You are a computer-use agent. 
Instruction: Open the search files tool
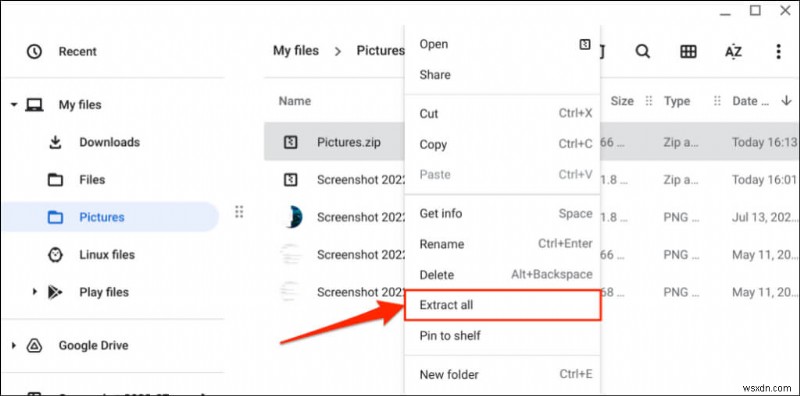(642, 52)
